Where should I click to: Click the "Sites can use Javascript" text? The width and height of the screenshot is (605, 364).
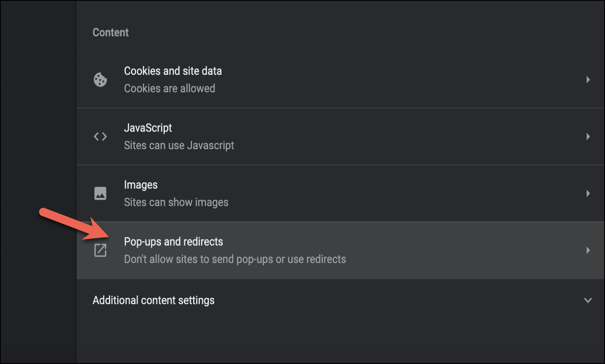(x=179, y=145)
